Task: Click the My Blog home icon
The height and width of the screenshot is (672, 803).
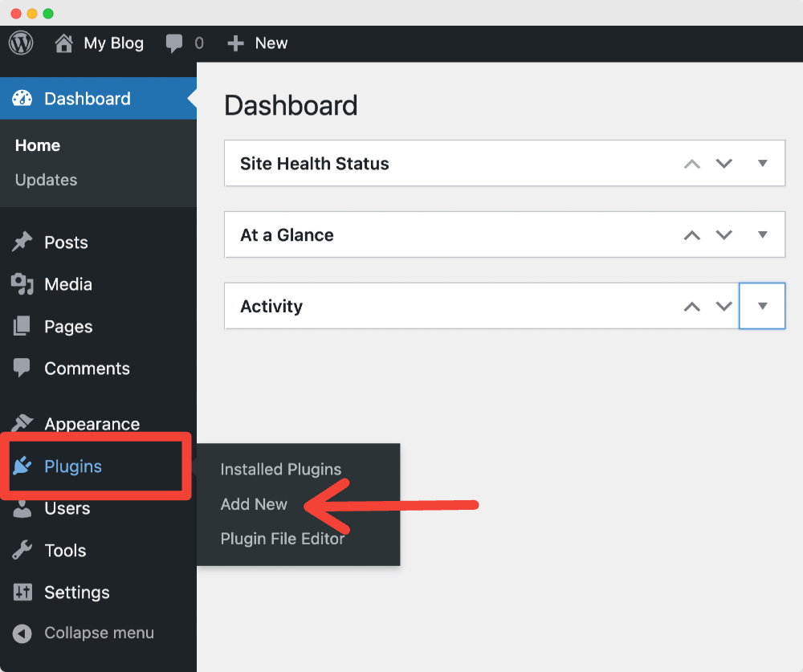Action: 64,43
